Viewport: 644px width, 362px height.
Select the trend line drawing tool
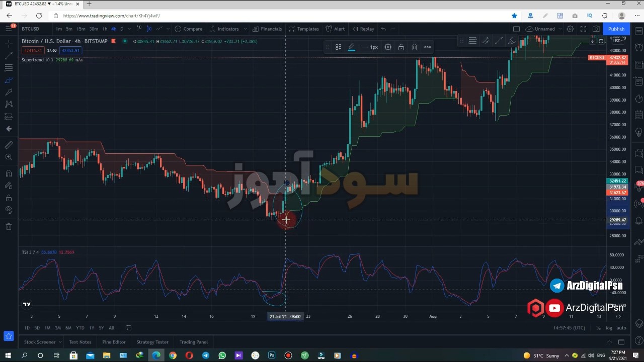(9, 56)
